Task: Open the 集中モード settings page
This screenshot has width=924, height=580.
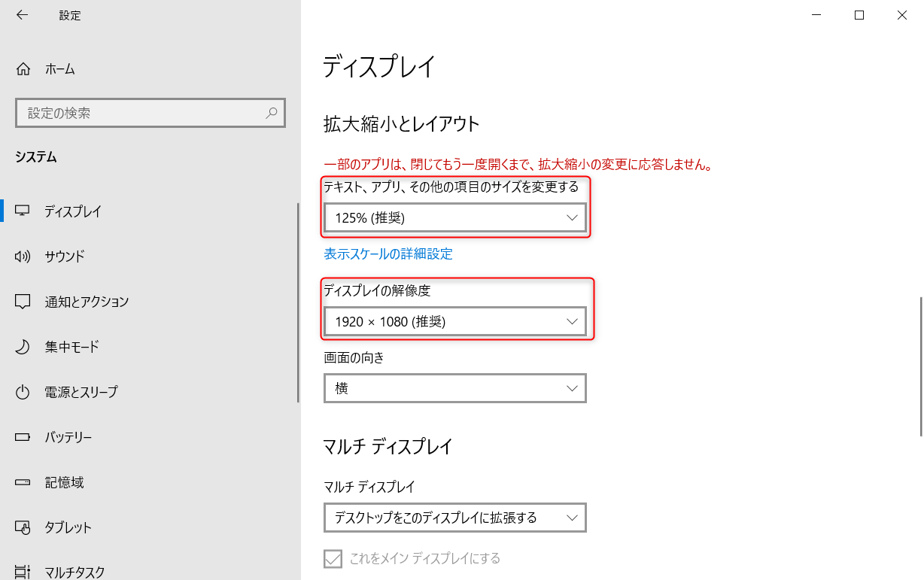Action: 149,347
